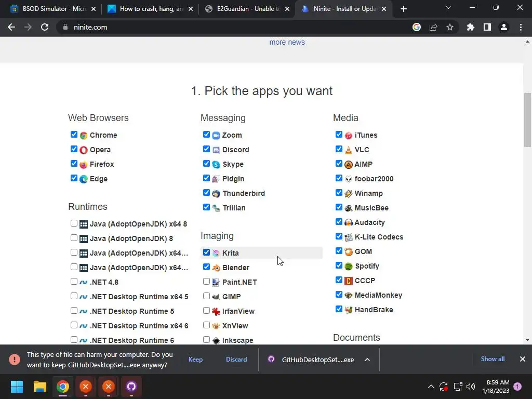Screen dimensions: 532x399
Task: Open Chrome's three-dot menu
Action: pos(521,27)
